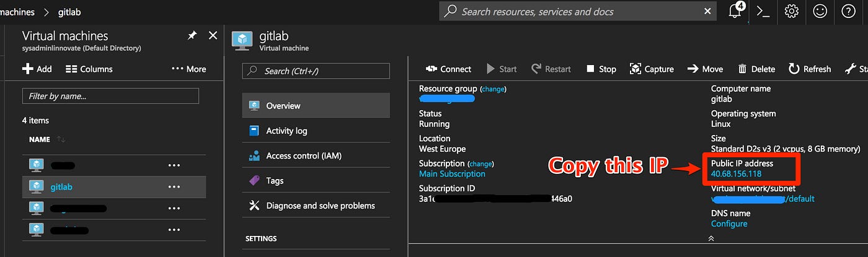Viewport: 868px width, 257px height.
Task: Open the help question mark icon
Action: 848,11
